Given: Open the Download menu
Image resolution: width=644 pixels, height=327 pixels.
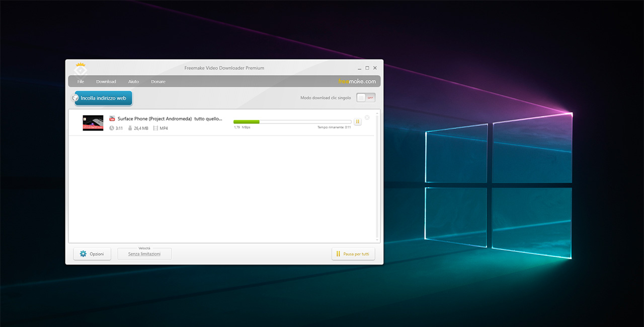Looking at the screenshot, I should tap(106, 82).
